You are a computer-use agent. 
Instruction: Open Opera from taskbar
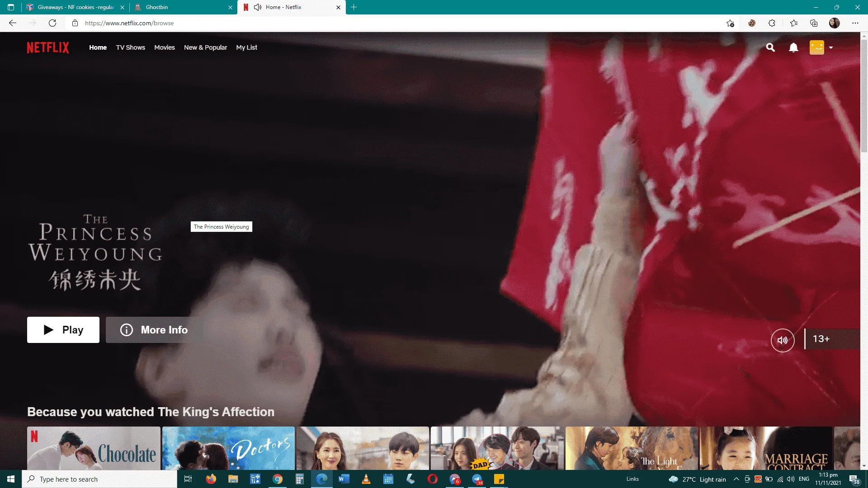(x=433, y=479)
